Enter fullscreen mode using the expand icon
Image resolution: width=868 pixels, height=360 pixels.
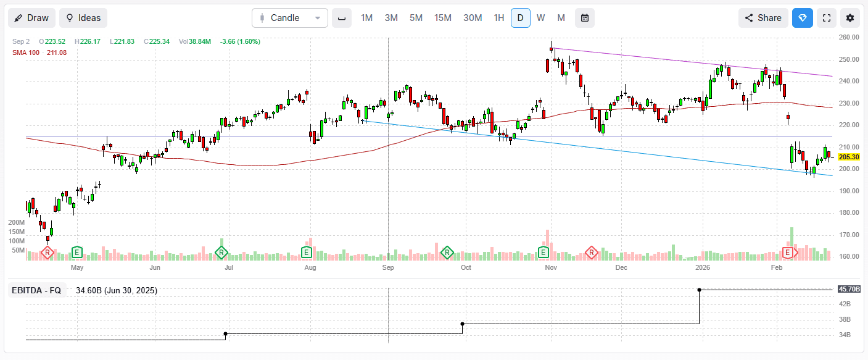click(x=827, y=18)
